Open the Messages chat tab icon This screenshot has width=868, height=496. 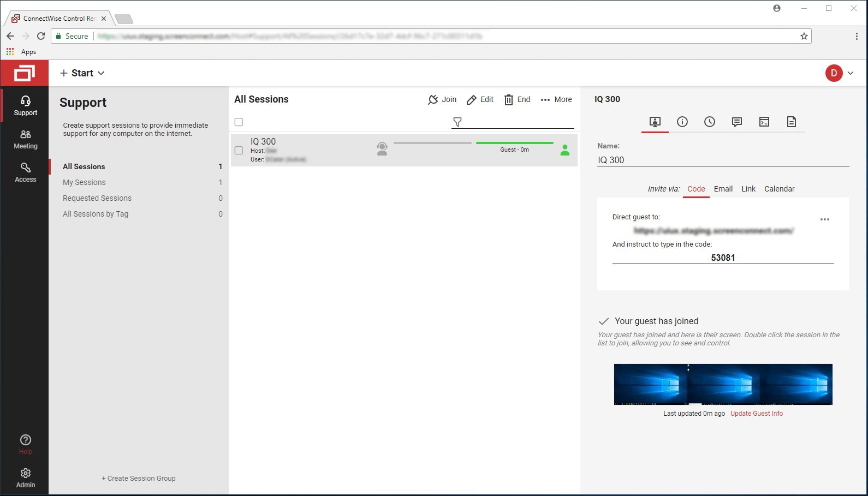(x=737, y=122)
